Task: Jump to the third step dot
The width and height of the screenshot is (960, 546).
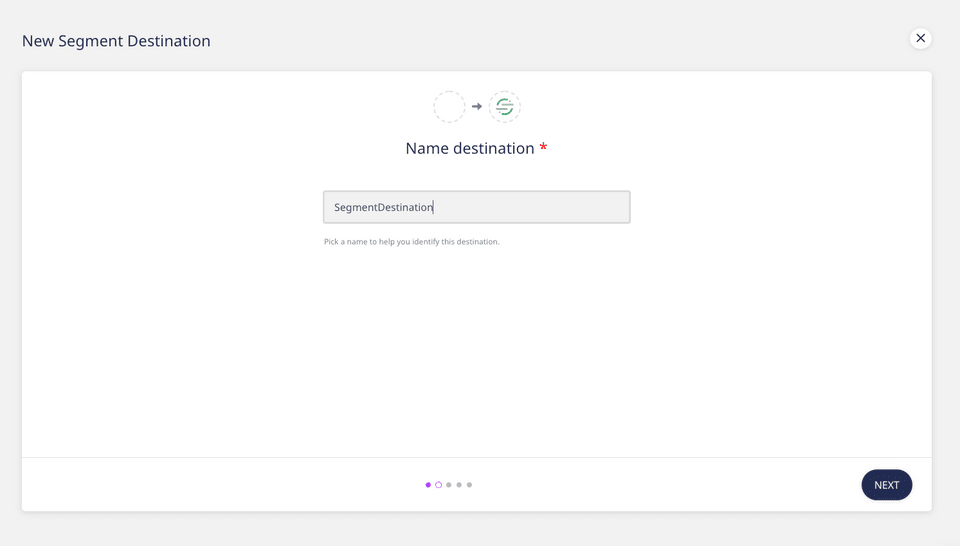Action: [x=449, y=485]
